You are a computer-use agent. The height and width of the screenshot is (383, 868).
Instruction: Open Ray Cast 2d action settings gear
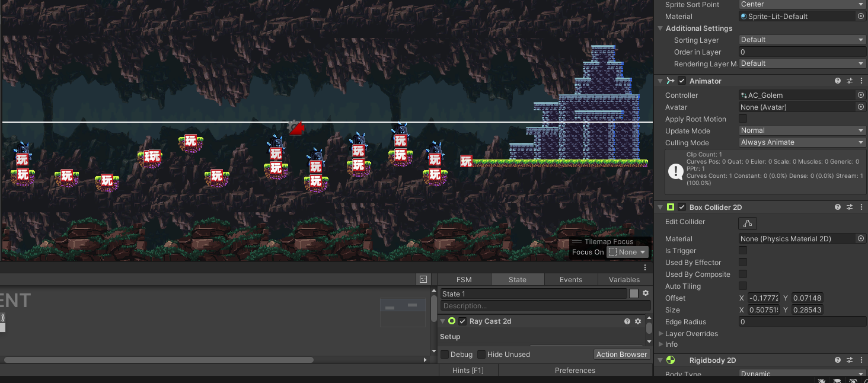[x=638, y=321]
